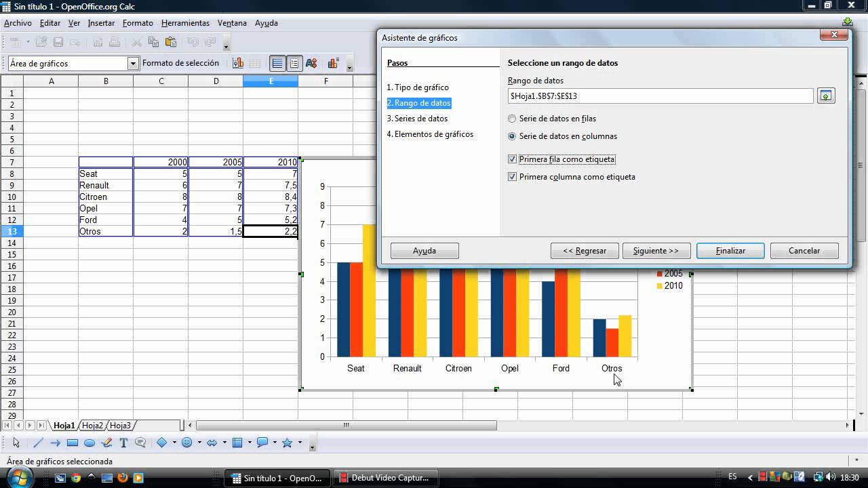Click the Ayuda button in the wizard

[425, 251]
